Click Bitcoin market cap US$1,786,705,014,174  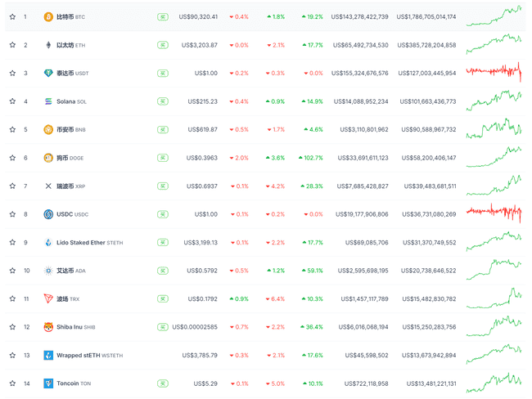pos(426,16)
